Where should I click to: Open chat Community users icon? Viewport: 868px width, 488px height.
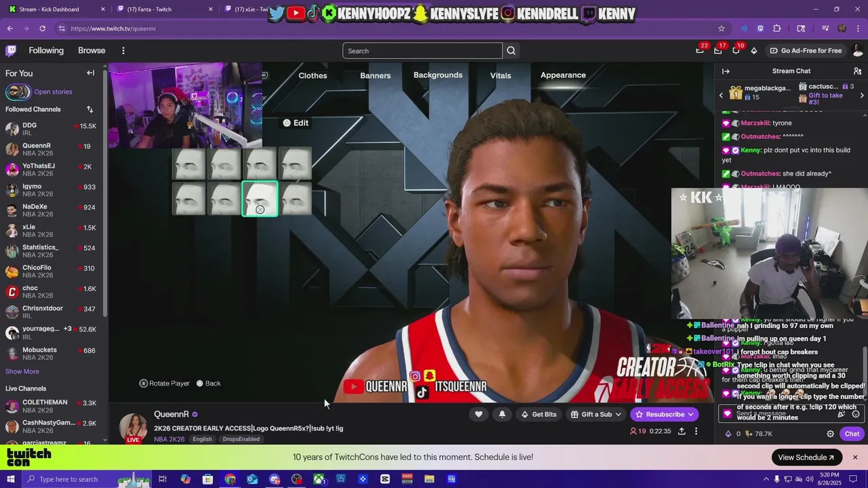pos(857,71)
